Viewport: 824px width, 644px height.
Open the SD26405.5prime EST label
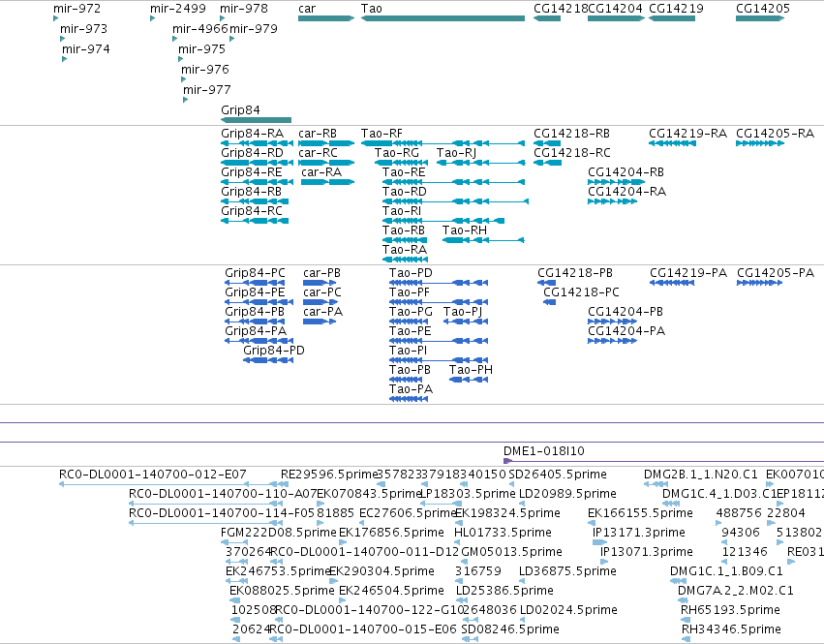(x=558, y=475)
